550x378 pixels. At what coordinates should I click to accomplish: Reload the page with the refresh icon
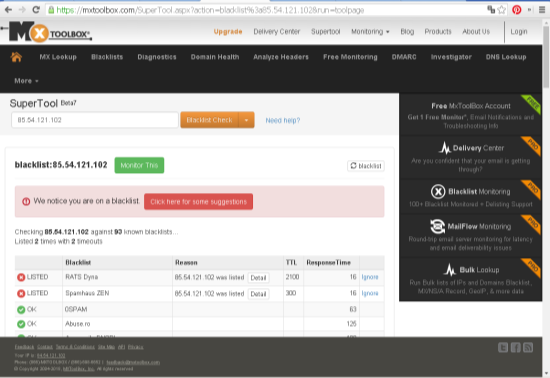pos(36,10)
